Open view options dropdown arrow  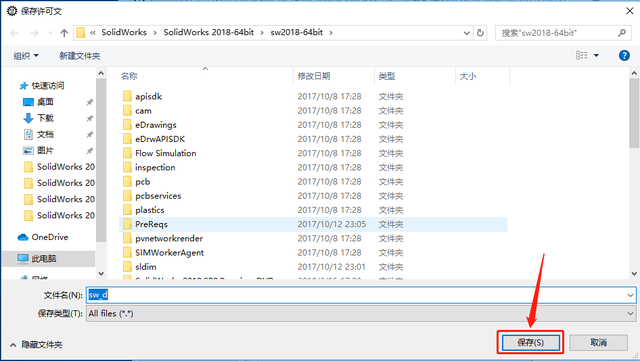596,56
